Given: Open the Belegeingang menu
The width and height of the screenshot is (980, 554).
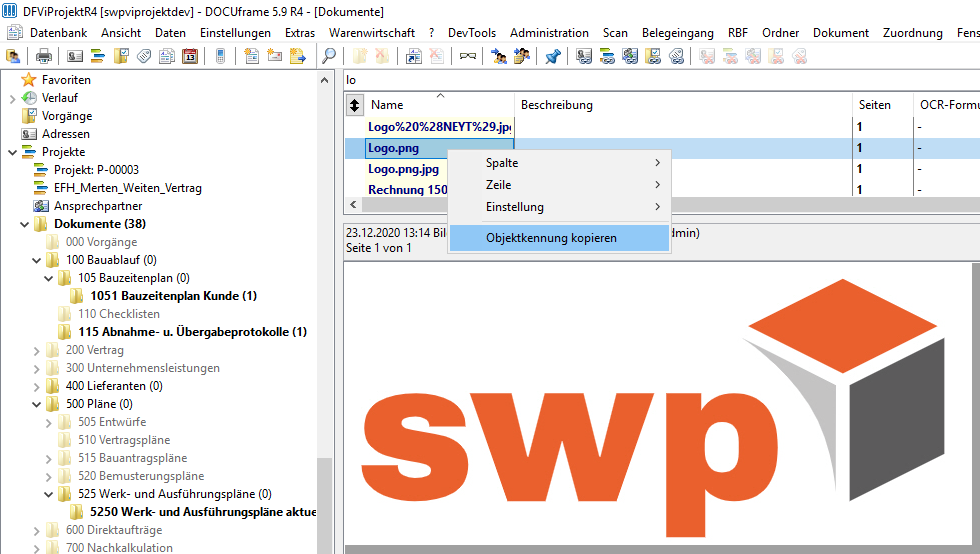Looking at the screenshot, I should (x=678, y=33).
